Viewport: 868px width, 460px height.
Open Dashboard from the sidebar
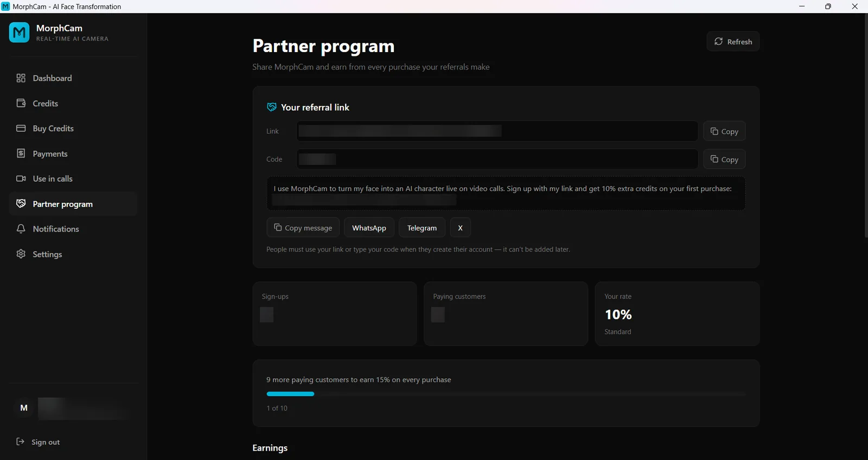pyautogui.click(x=73, y=78)
